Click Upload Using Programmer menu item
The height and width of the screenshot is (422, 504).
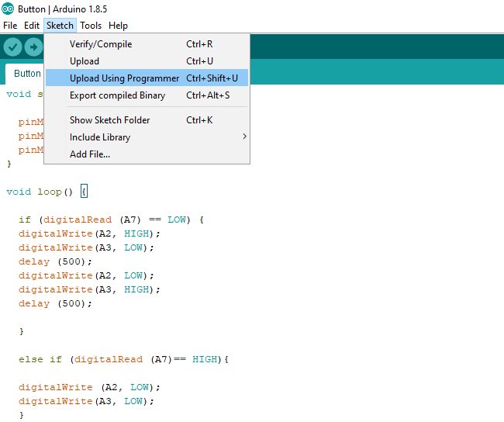tap(124, 78)
